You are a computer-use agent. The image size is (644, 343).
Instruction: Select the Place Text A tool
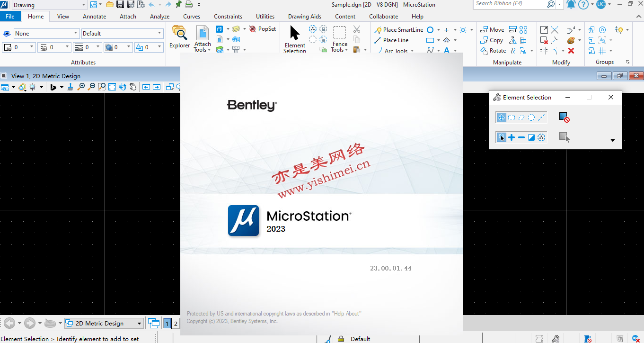[x=446, y=51]
